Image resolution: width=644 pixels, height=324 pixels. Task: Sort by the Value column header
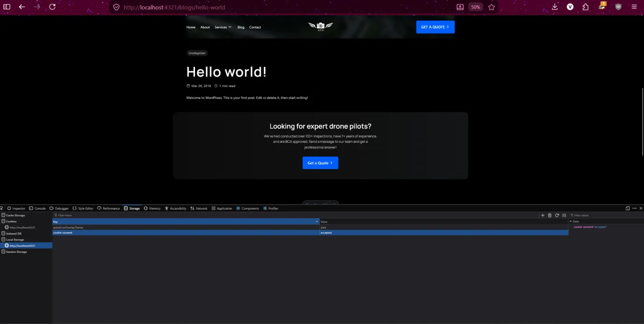point(443,221)
